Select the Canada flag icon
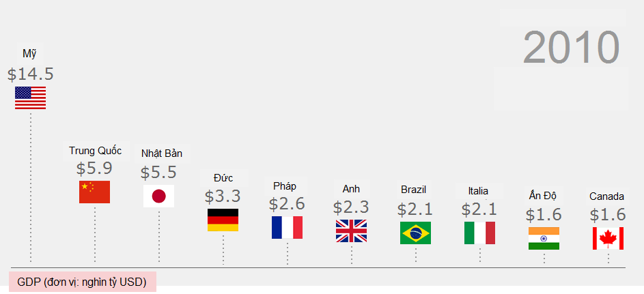This screenshot has height=294, width=644. (608, 239)
